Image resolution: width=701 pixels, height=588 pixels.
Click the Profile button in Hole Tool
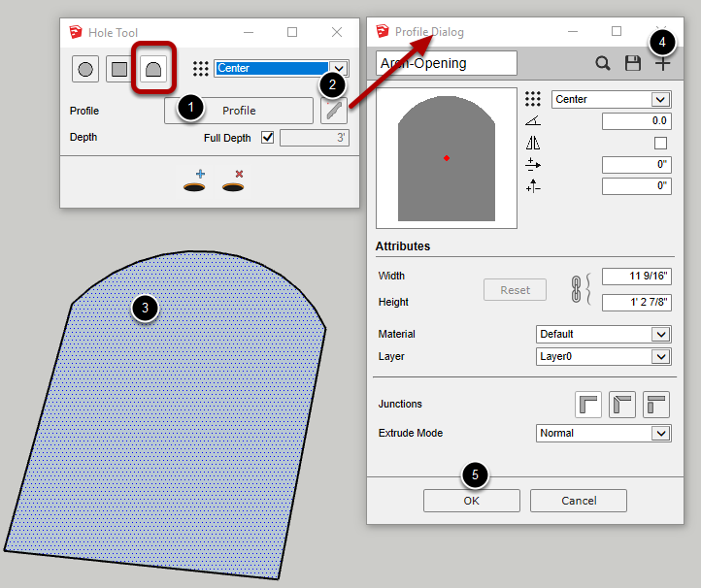(239, 111)
